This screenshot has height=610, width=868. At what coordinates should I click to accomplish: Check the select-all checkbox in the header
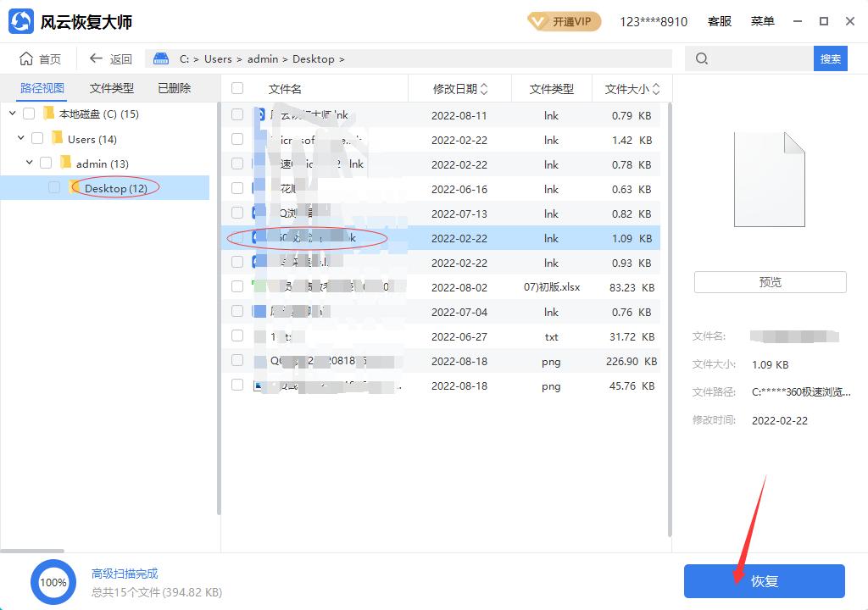click(236, 89)
